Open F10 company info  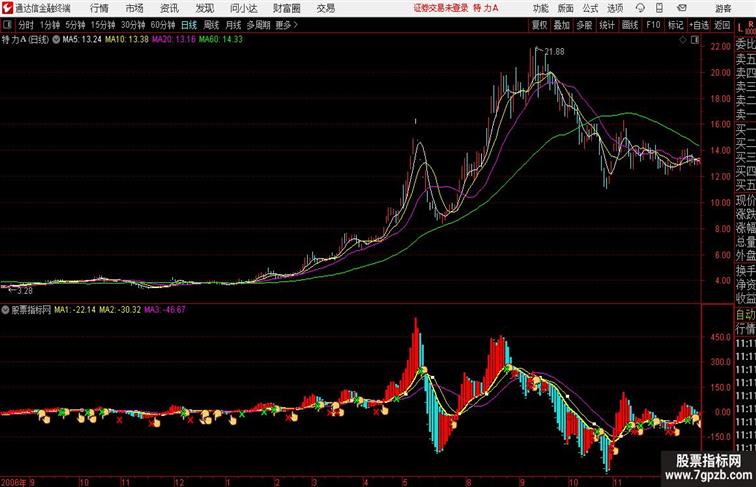pyautogui.click(x=653, y=25)
